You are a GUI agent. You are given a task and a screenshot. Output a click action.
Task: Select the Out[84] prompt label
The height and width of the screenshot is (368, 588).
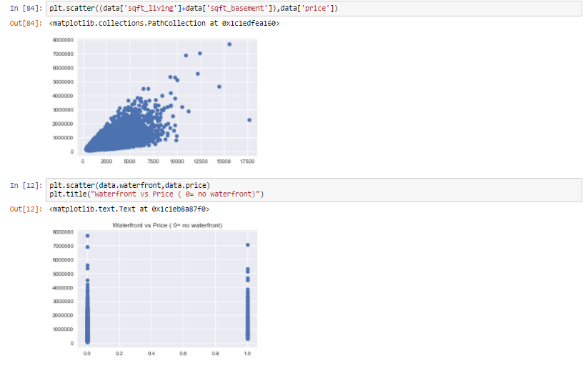26,24
